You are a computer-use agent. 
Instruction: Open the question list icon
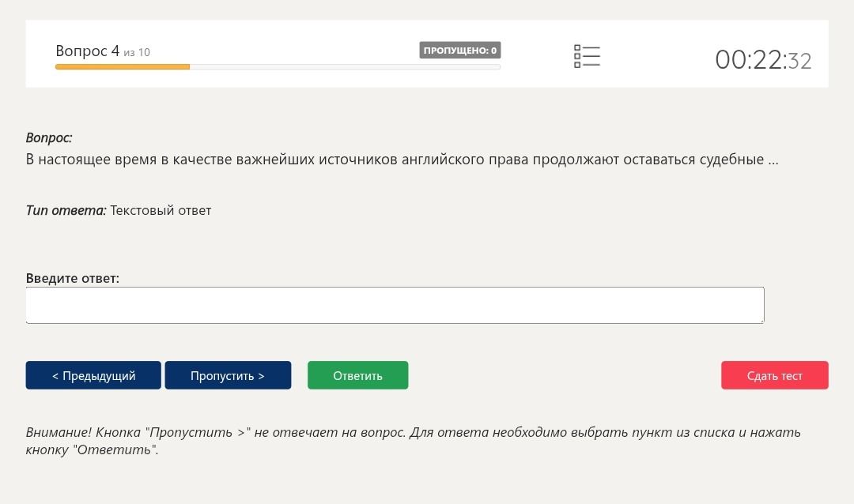click(587, 57)
